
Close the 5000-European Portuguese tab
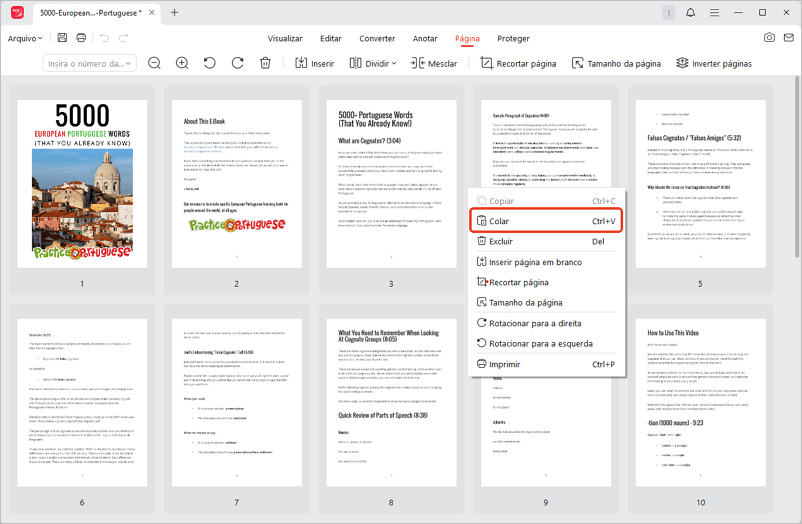[x=152, y=12]
